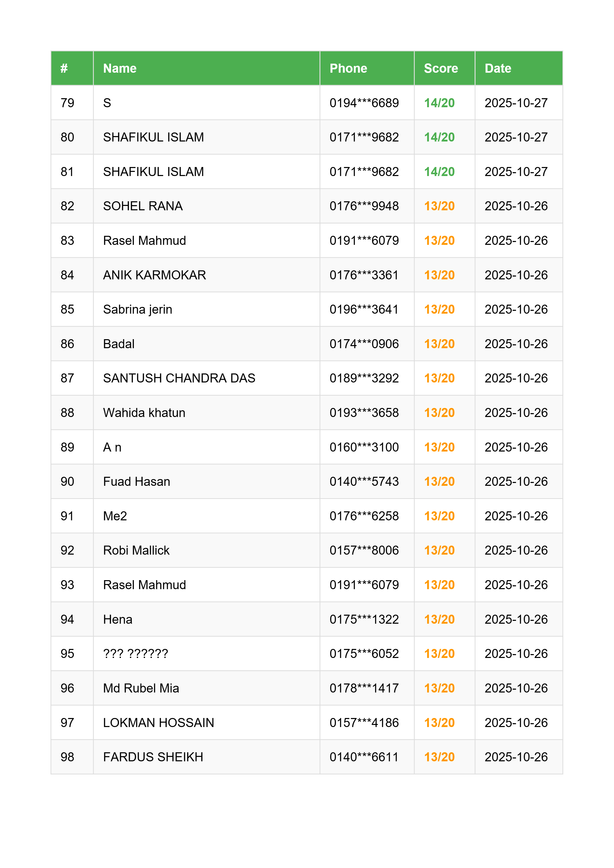Click phone number 0160***3100

pos(364,447)
